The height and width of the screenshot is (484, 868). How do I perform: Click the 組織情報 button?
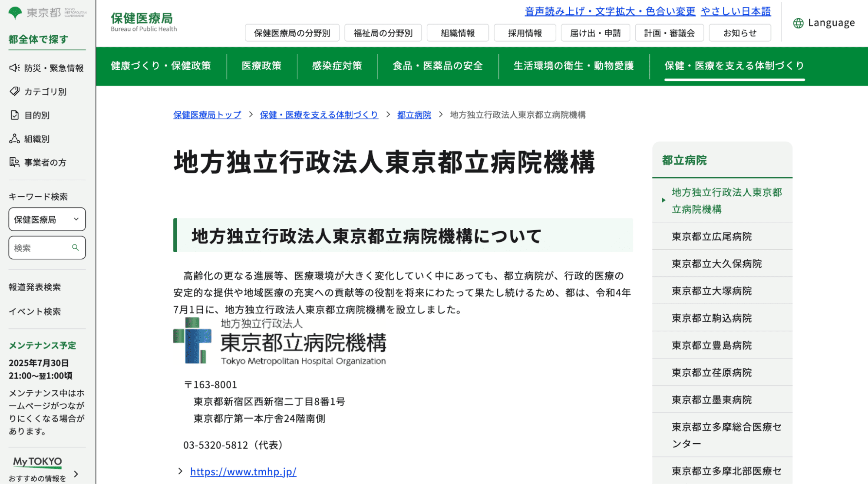click(458, 33)
